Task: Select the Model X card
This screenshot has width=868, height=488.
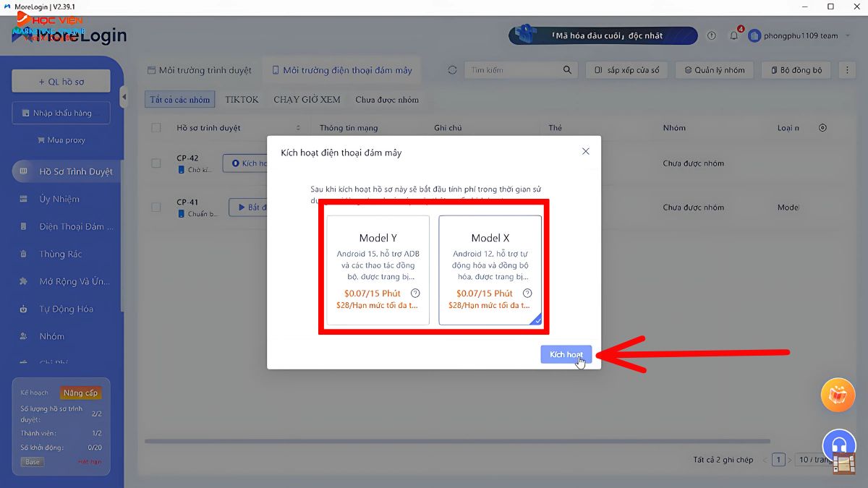Action: click(x=490, y=270)
